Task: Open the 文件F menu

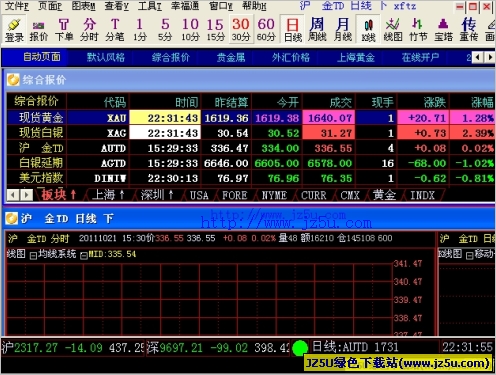Action: (17, 6)
